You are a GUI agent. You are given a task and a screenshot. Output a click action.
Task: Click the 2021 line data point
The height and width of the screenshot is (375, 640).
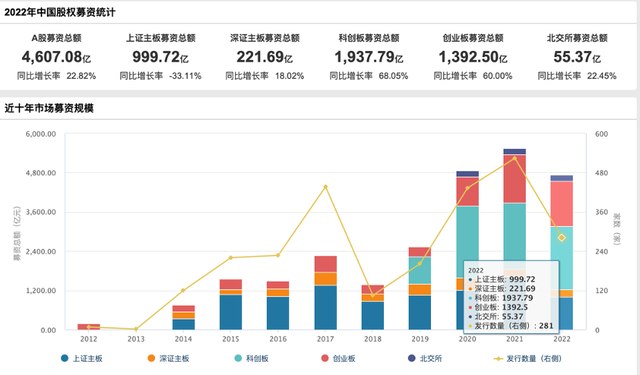pos(514,158)
